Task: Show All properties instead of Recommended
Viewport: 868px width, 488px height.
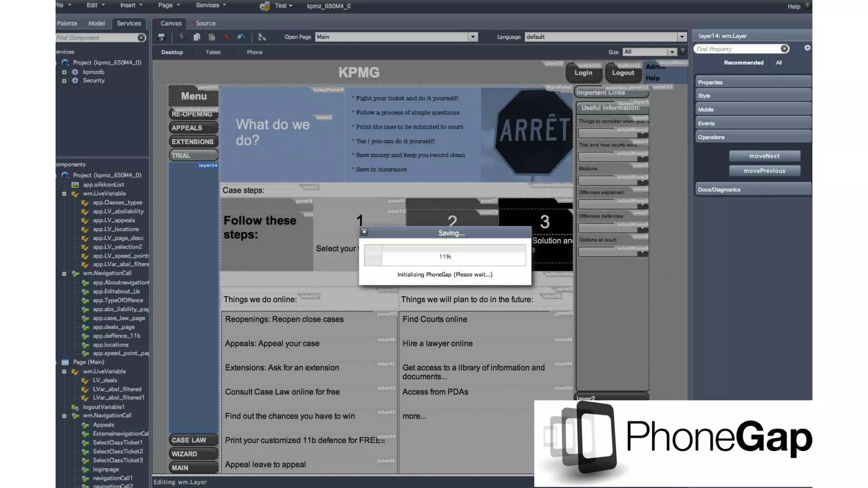Action: [779, 63]
